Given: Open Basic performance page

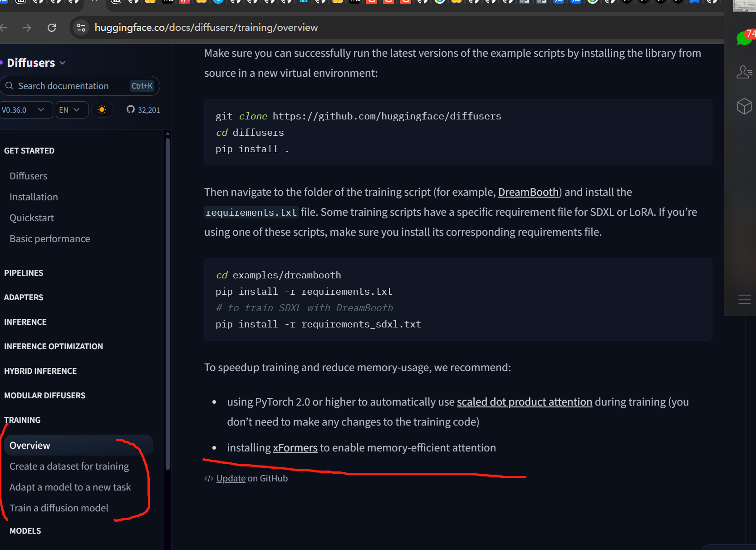Looking at the screenshot, I should 50,239.
